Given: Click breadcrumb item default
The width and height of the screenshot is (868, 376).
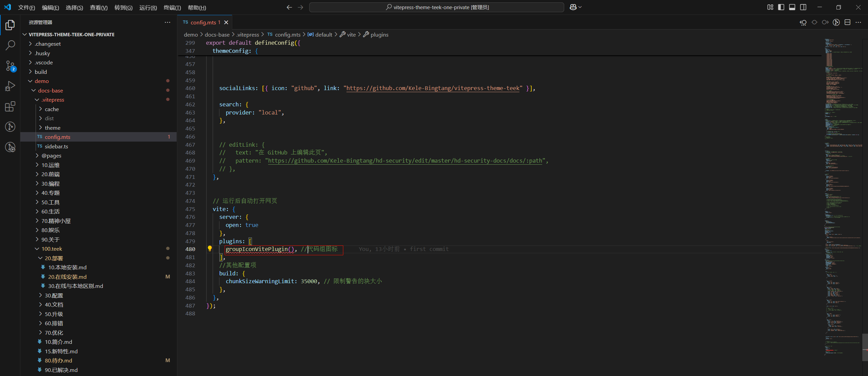Looking at the screenshot, I should pos(320,35).
